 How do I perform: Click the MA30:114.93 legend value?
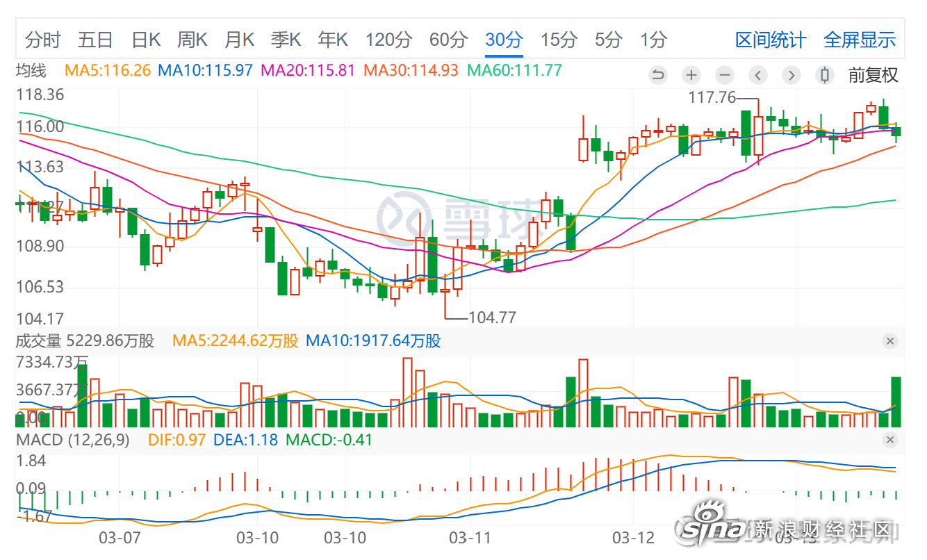coord(411,70)
